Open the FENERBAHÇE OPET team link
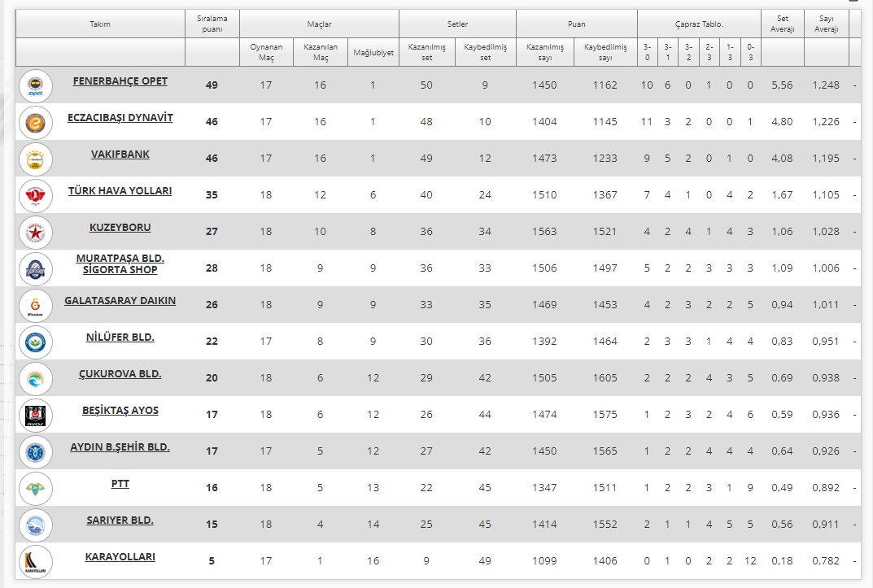The width and height of the screenshot is (873, 588). pyautogui.click(x=120, y=81)
